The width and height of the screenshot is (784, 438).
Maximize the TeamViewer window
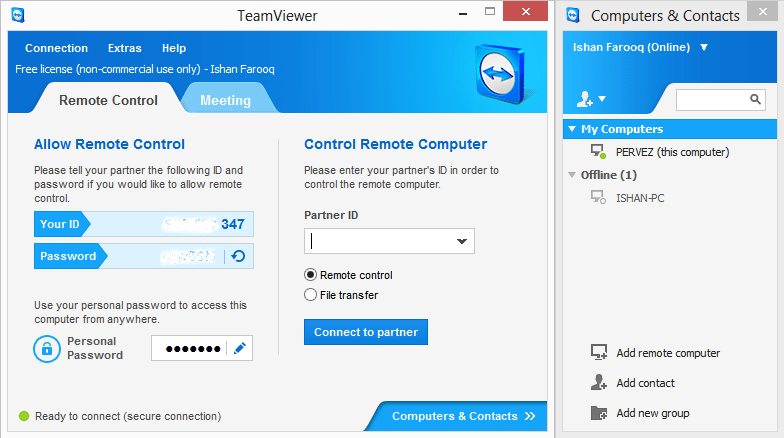pos(490,11)
